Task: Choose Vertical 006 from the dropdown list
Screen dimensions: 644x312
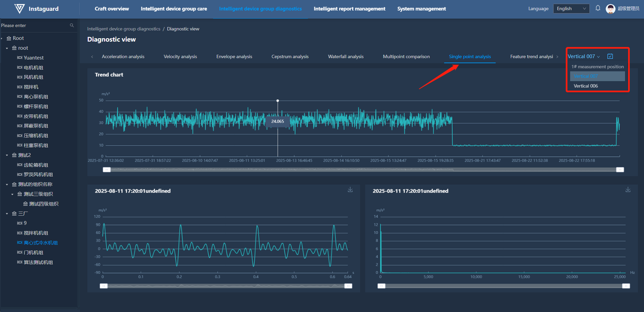Action: pyautogui.click(x=586, y=86)
